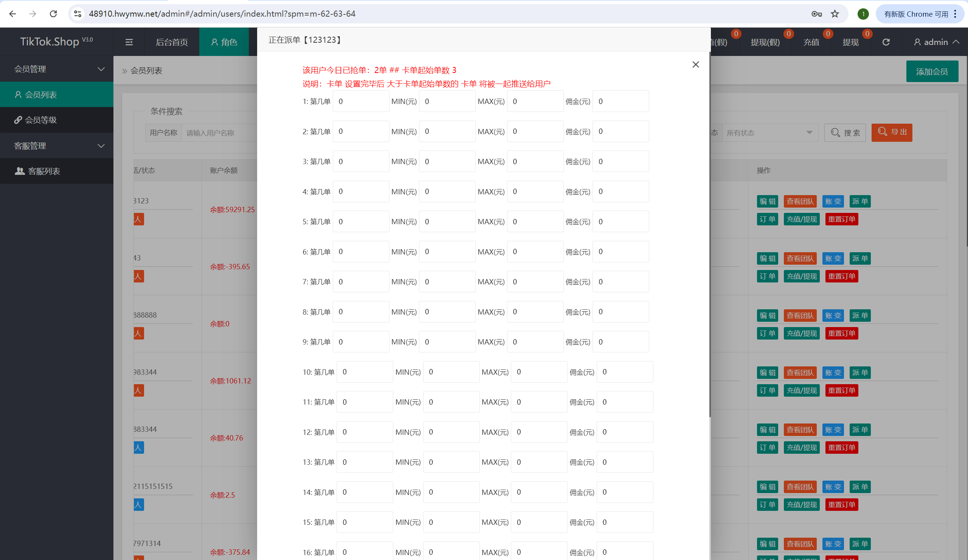Click the browser page reload icon
The height and width of the screenshot is (560, 968).
point(53,14)
